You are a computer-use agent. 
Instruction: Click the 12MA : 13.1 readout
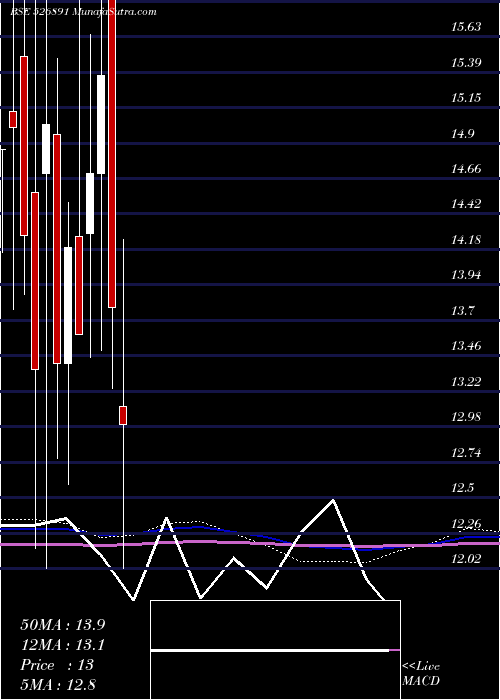63,645
